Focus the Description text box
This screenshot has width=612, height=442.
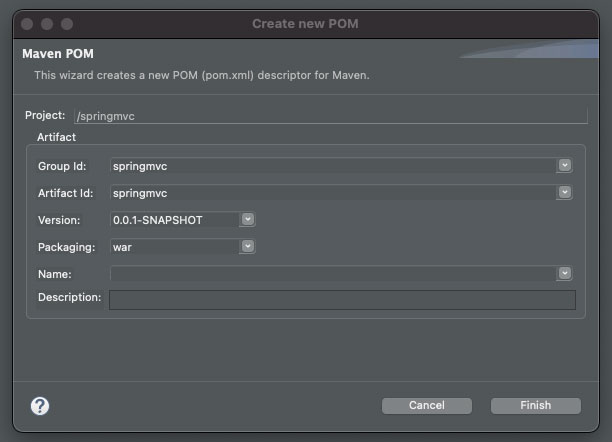(x=342, y=300)
